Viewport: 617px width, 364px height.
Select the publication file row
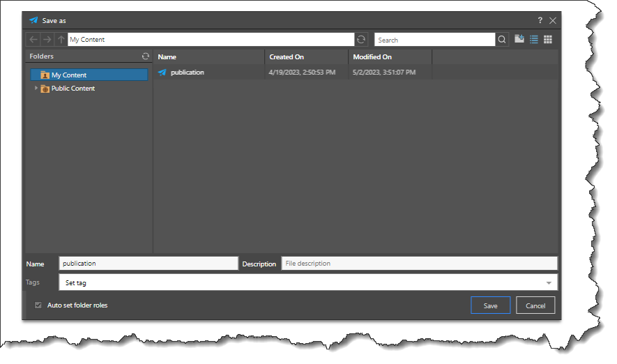[x=188, y=73]
